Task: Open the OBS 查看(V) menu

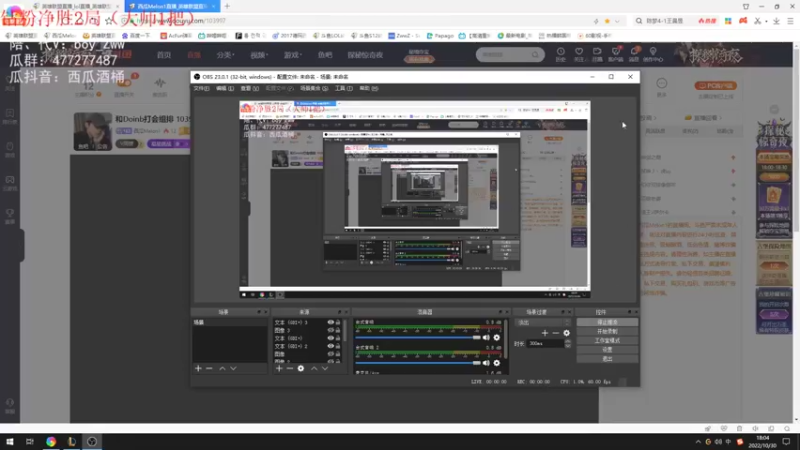Action: tap(249, 88)
